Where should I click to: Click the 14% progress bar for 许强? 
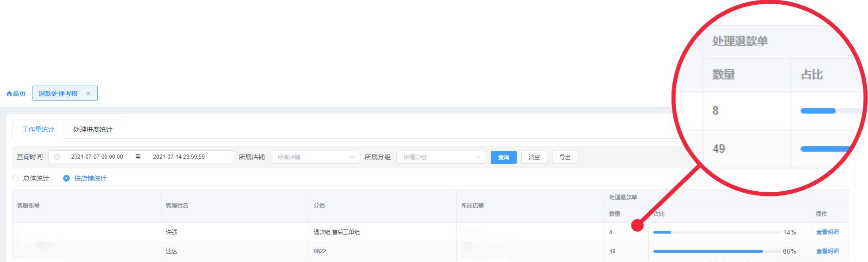716,232
